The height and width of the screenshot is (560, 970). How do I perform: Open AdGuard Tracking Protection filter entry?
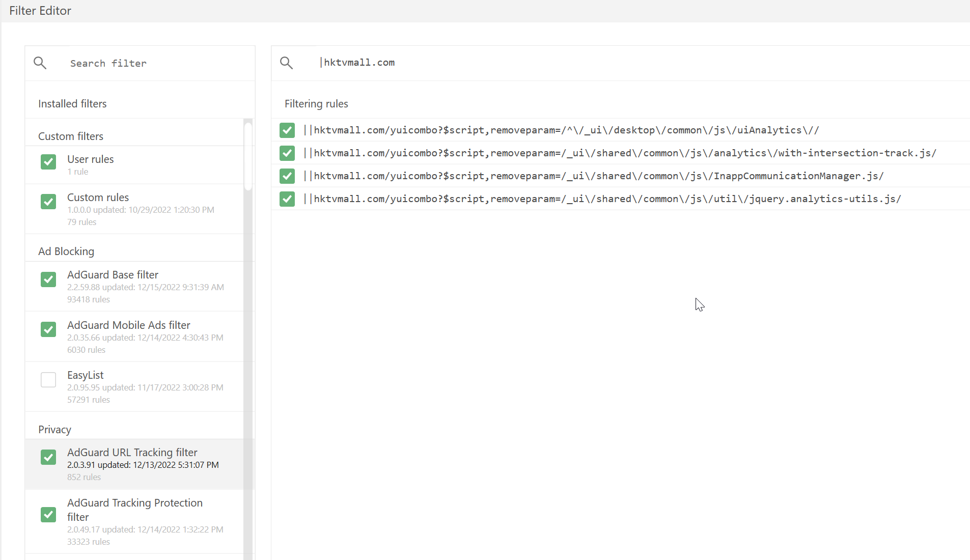pyautogui.click(x=134, y=522)
